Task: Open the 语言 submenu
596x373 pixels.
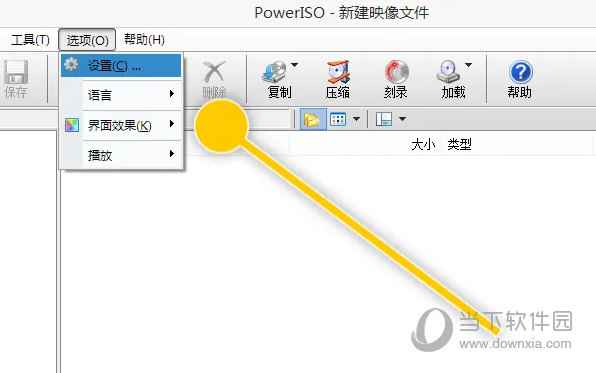Action: pyautogui.click(x=121, y=95)
